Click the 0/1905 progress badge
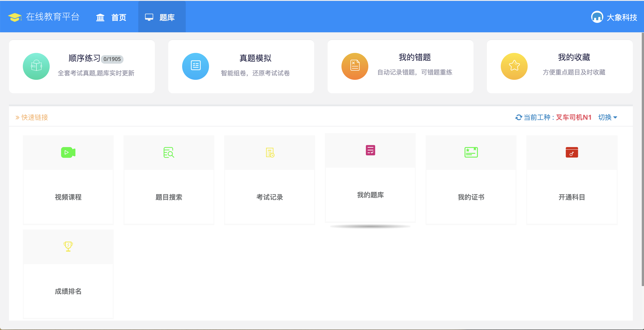Screen dimensions: 644x330 (112, 59)
